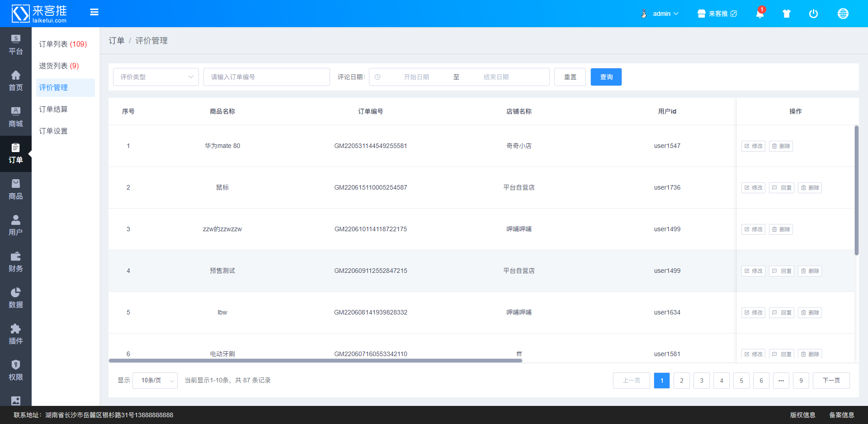Go to page 3
Image resolution: width=868 pixels, height=424 pixels.
pyautogui.click(x=702, y=381)
